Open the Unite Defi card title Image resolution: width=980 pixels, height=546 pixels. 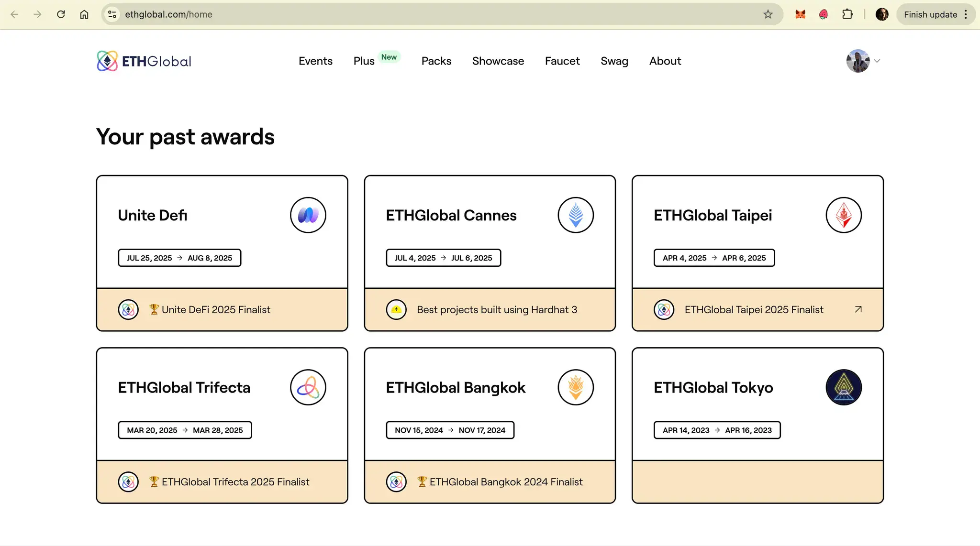click(x=153, y=215)
